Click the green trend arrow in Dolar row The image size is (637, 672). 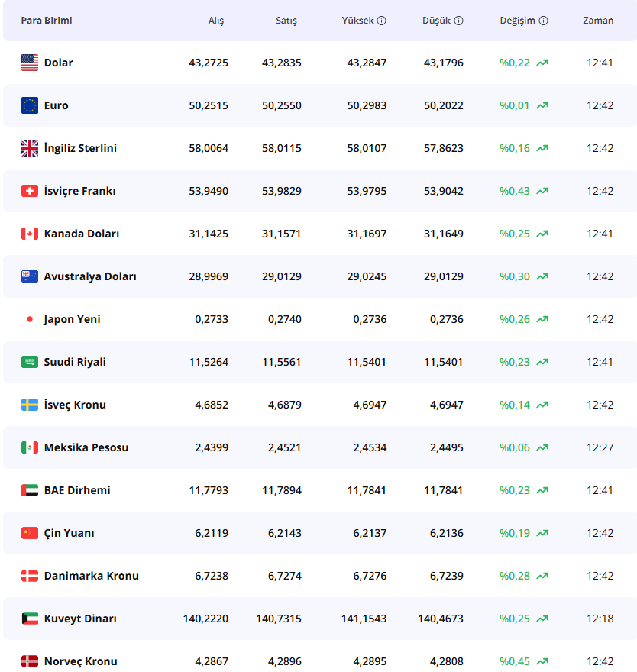coord(542,63)
